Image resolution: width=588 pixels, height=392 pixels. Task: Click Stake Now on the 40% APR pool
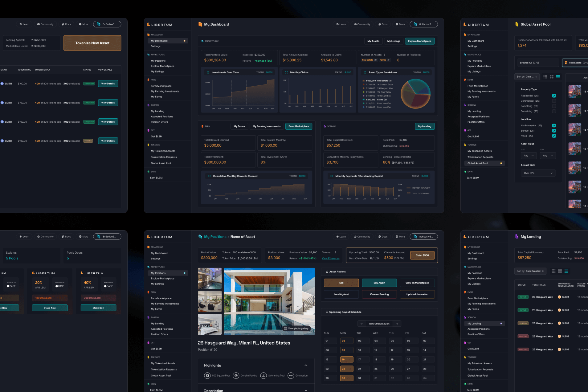pos(98,308)
